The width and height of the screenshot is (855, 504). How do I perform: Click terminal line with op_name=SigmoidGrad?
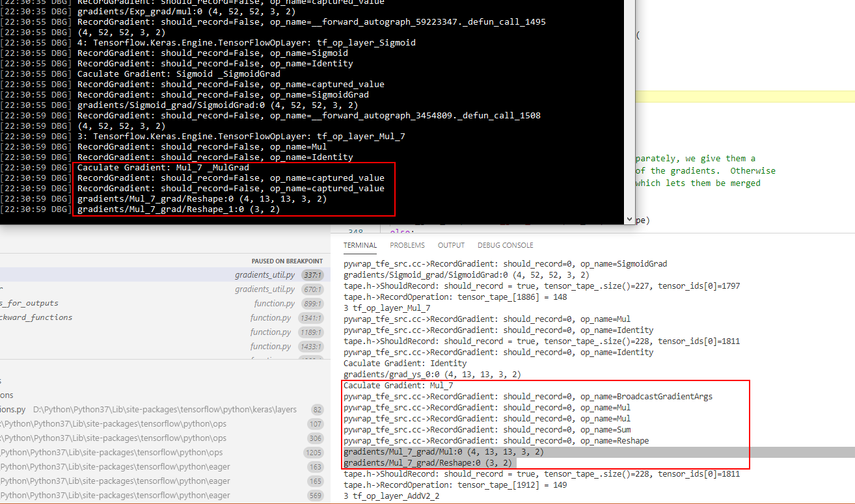505,264
